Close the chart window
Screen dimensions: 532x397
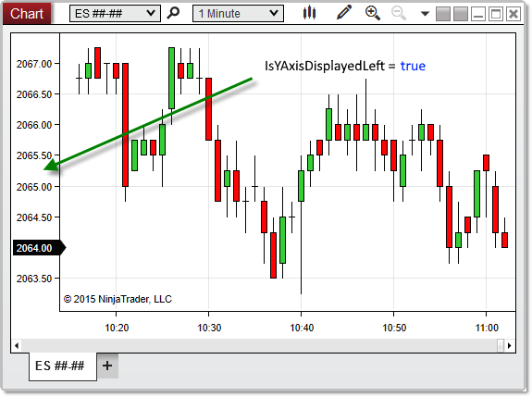[x=513, y=14]
